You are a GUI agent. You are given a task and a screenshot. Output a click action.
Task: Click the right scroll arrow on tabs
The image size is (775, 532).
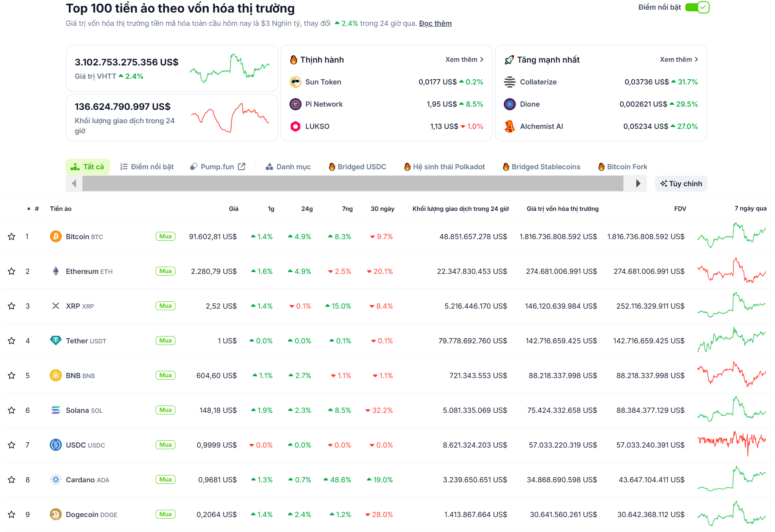point(638,183)
